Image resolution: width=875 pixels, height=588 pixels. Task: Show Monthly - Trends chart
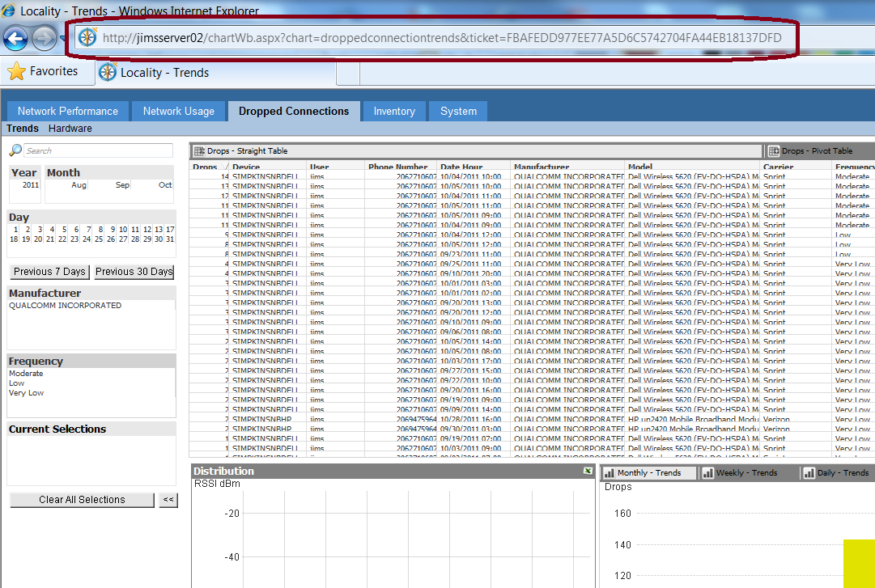tap(650, 472)
